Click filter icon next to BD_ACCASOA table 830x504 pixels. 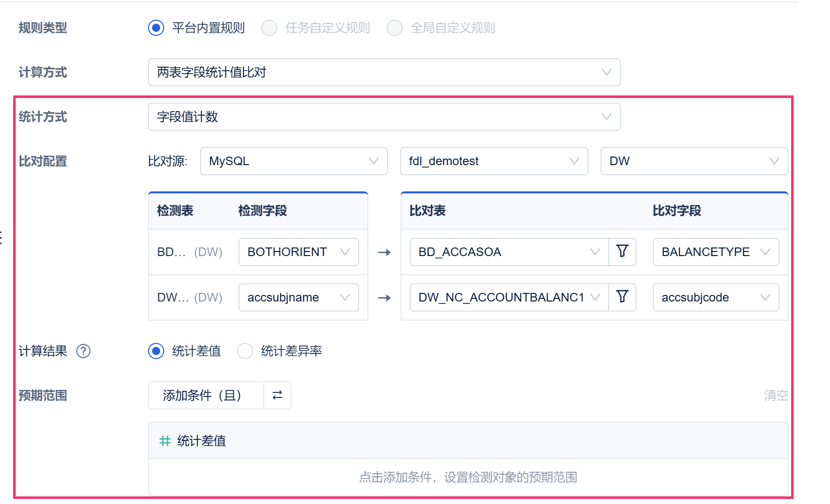click(622, 251)
